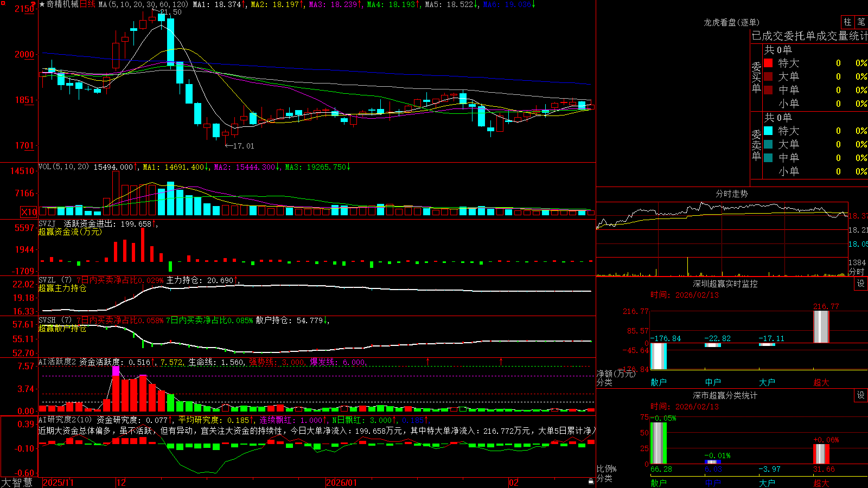
Task: Click the 委买单 section label
Action: (x=756, y=78)
